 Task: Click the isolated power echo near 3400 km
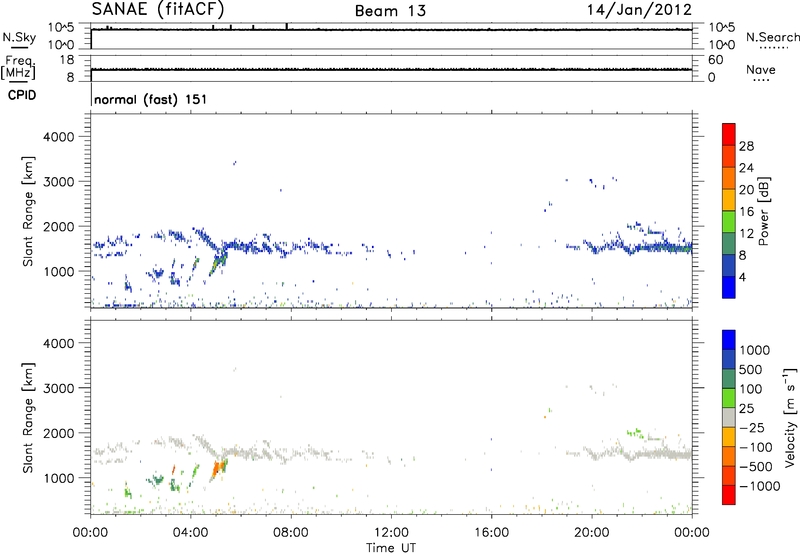(x=235, y=163)
